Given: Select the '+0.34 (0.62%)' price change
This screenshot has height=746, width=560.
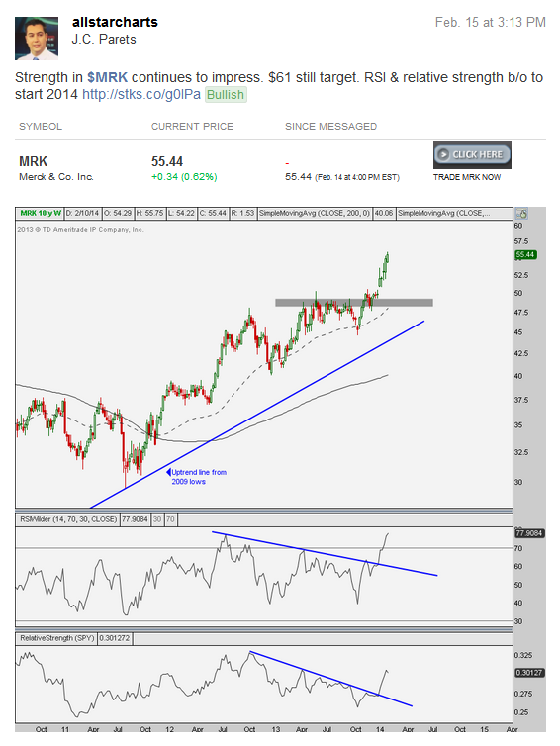Looking at the screenshot, I should click(184, 177).
